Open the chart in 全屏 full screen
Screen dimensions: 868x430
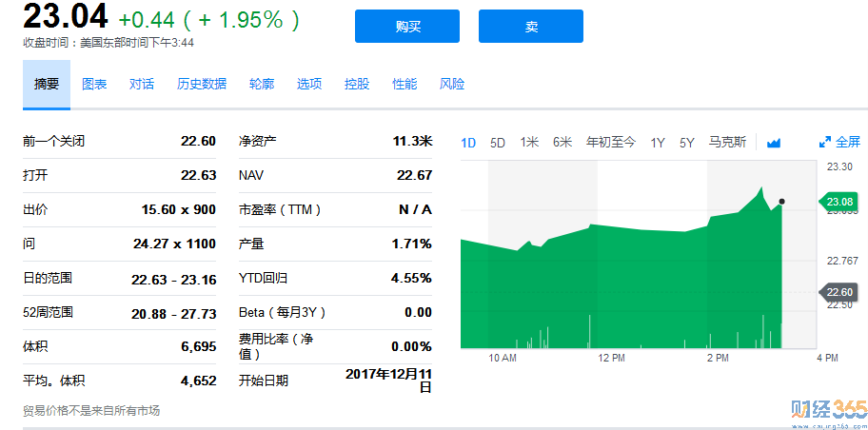pos(847,143)
